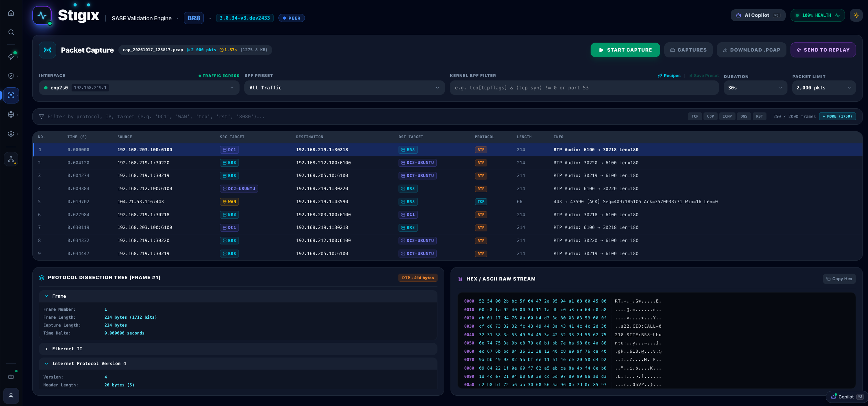Sort by the Protocol column header
The image size is (868, 406).
click(485, 137)
